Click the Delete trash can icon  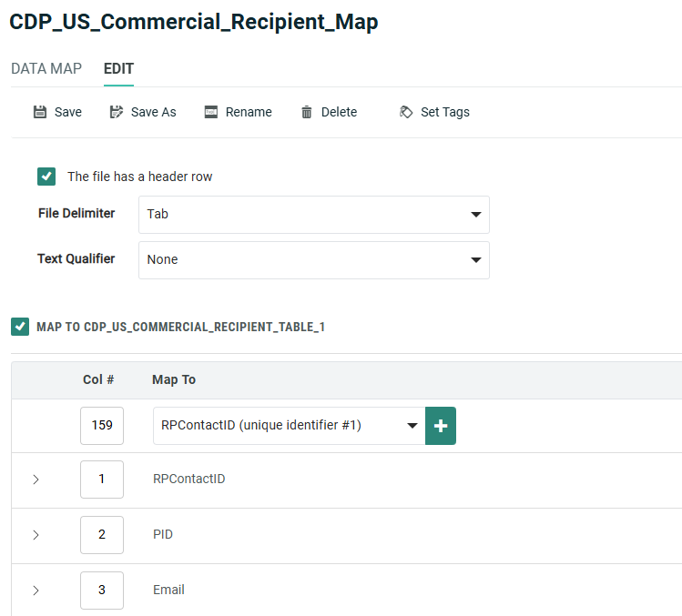307,112
